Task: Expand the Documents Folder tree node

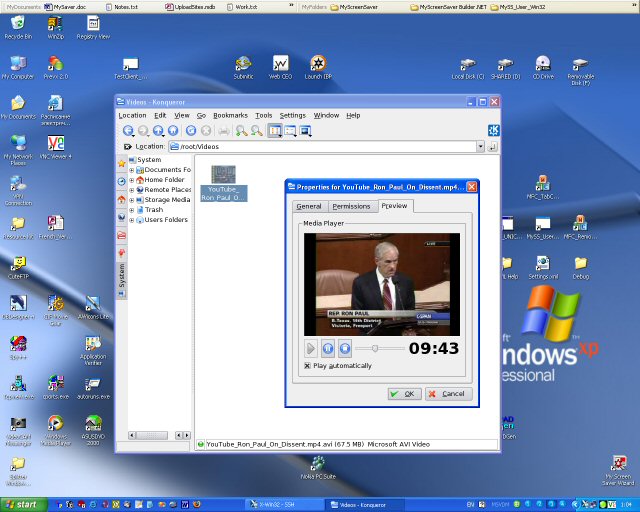Action: click(x=131, y=170)
